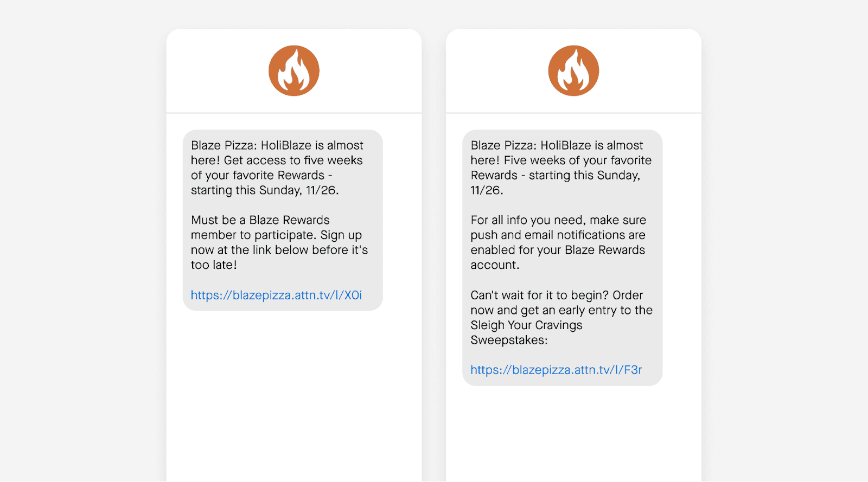
Task: Open the blazepizza.attn.tv/l/X0i link
Action: click(x=276, y=295)
